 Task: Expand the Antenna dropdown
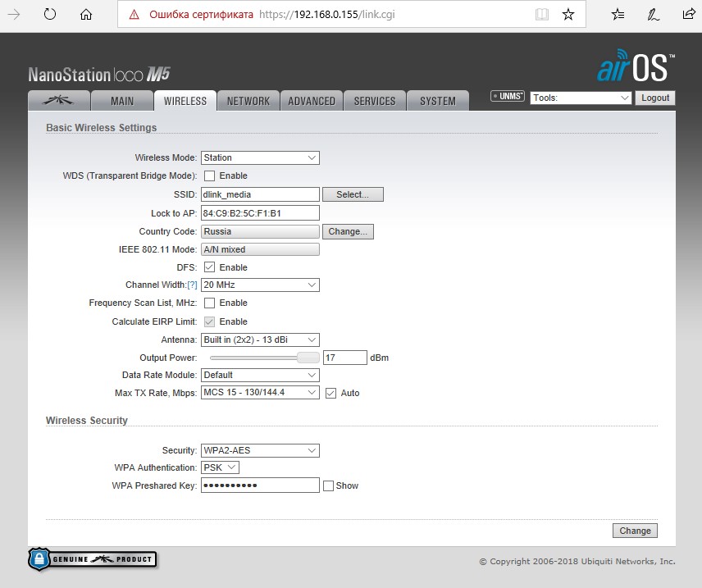260,340
